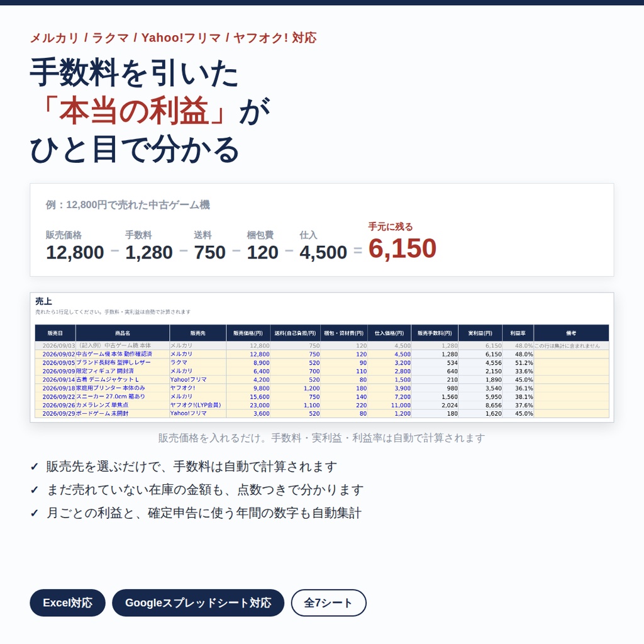Select the 販売価格(円) column header
The image size is (644, 644).
248,333
